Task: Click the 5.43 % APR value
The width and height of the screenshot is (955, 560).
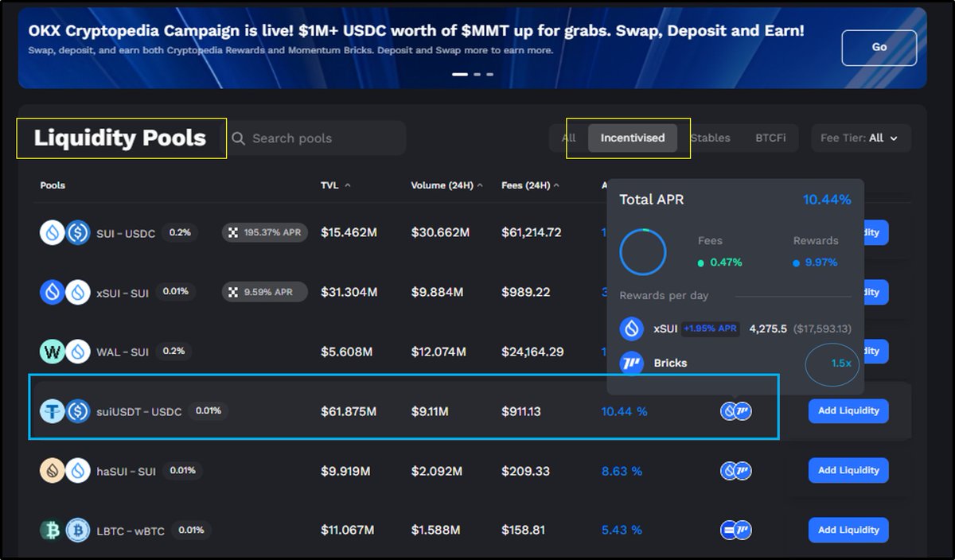Action: point(622,530)
